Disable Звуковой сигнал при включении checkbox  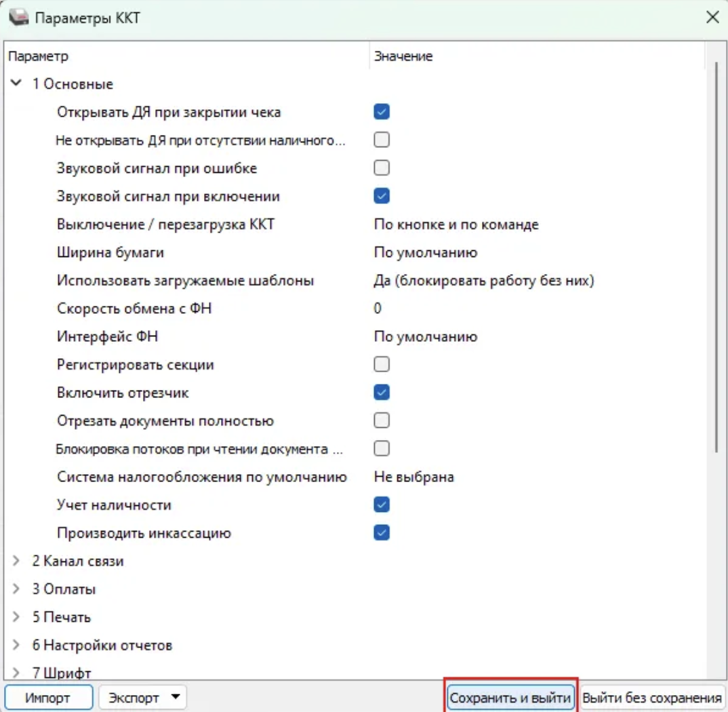(x=382, y=196)
